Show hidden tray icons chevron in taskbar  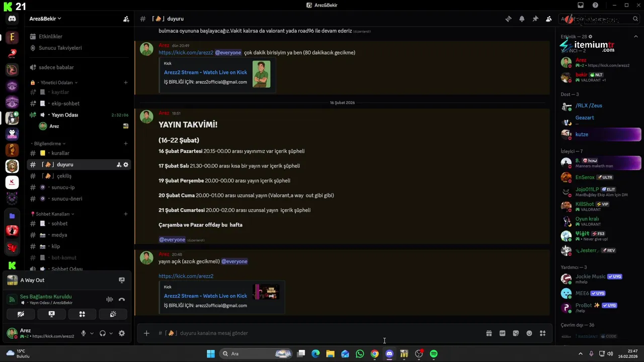580,353
